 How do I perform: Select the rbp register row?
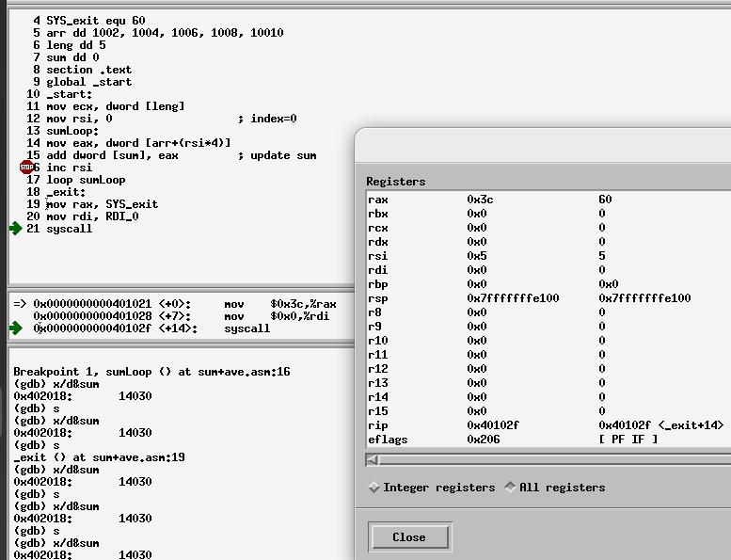(549, 284)
